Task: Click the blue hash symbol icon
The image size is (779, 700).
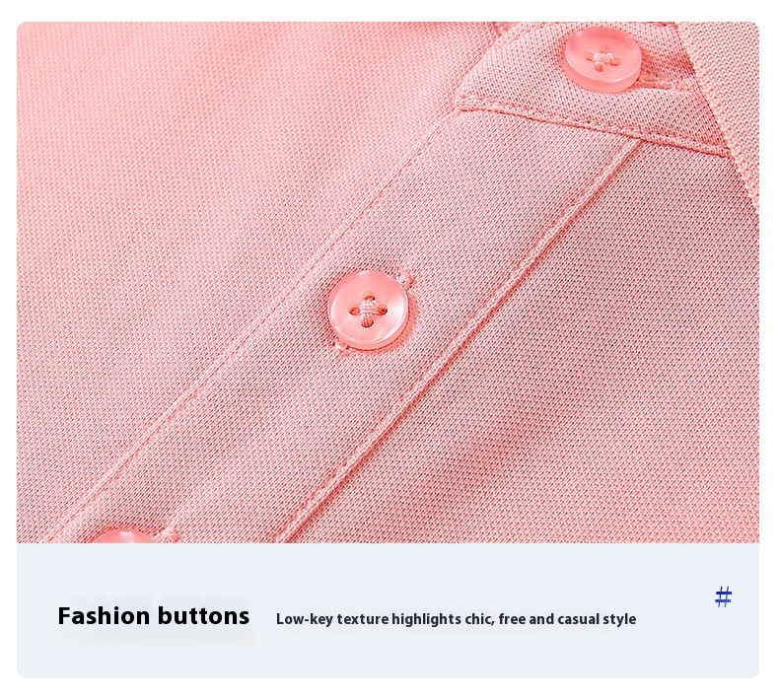Action: coord(723,596)
